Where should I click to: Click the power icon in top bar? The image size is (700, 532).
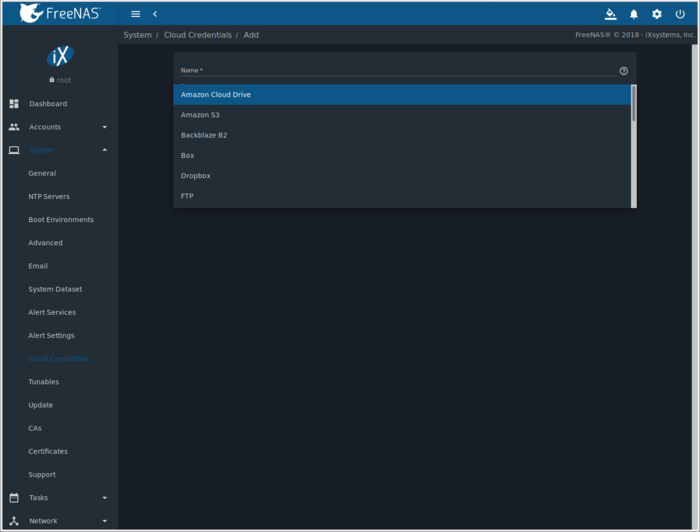681,14
